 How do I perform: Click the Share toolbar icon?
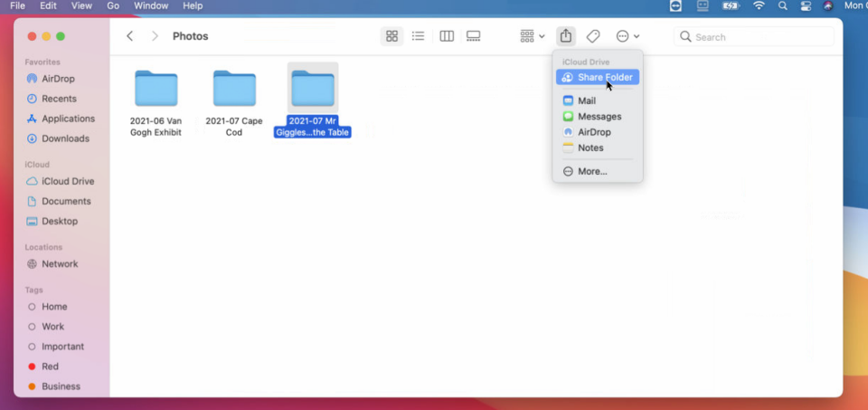point(566,36)
